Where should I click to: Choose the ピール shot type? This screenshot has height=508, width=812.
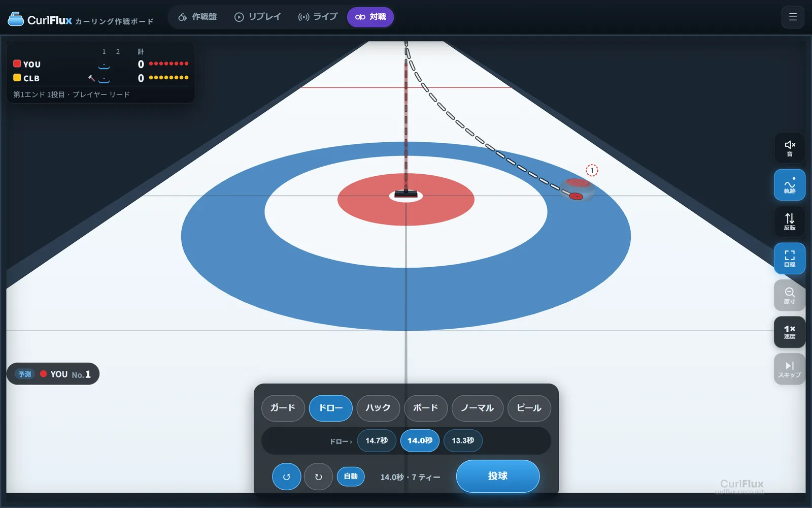[529, 408]
